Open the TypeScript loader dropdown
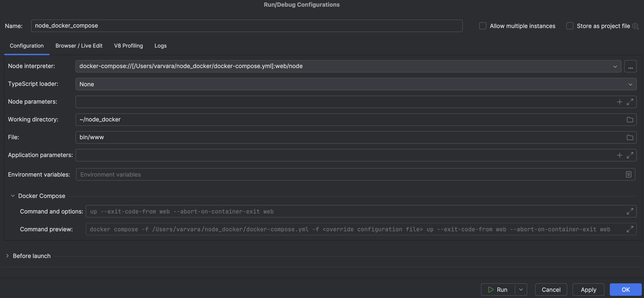Image resolution: width=644 pixels, height=298 pixels. coord(630,84)
